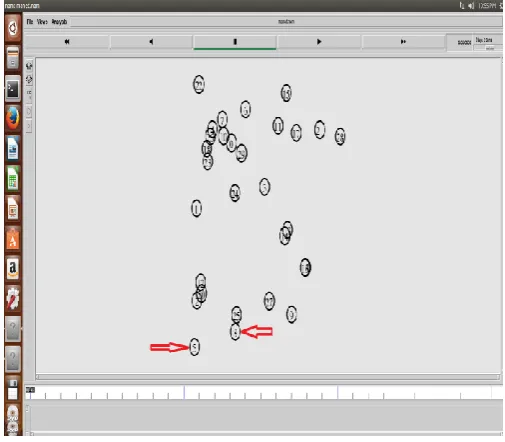Viewport: 505px width, 442px height.
Task: Open the Amazon launcher icon
Action: 13,268
